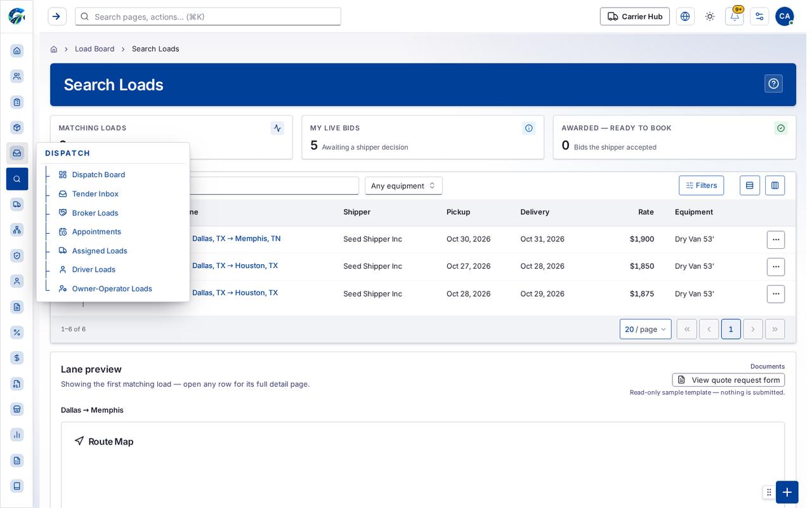Viewport: 812px width, 508px height.
Task: Open row actions for the $1,900 load
Action: tap(776, 239)
